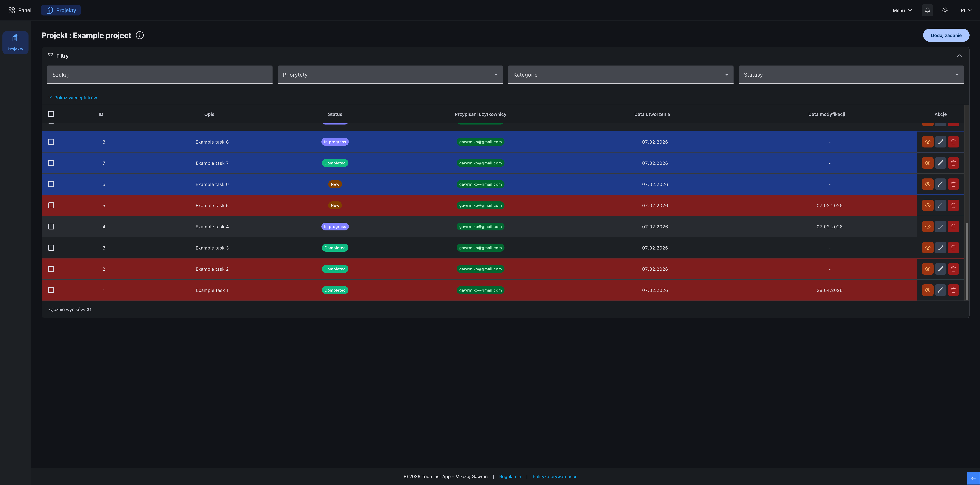Tick checkbox of Example task 5

coord(51,205)
